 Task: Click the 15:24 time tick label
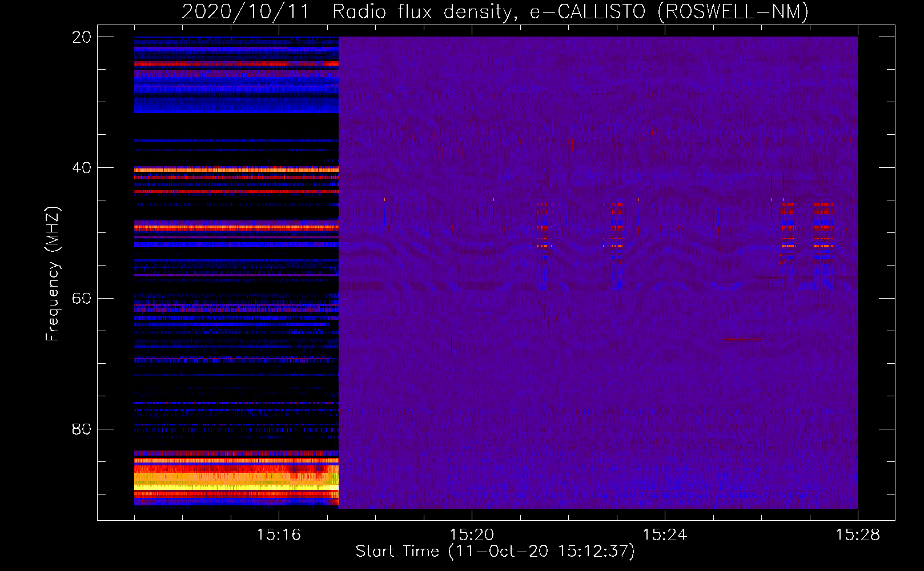click(x=665, y=535)
